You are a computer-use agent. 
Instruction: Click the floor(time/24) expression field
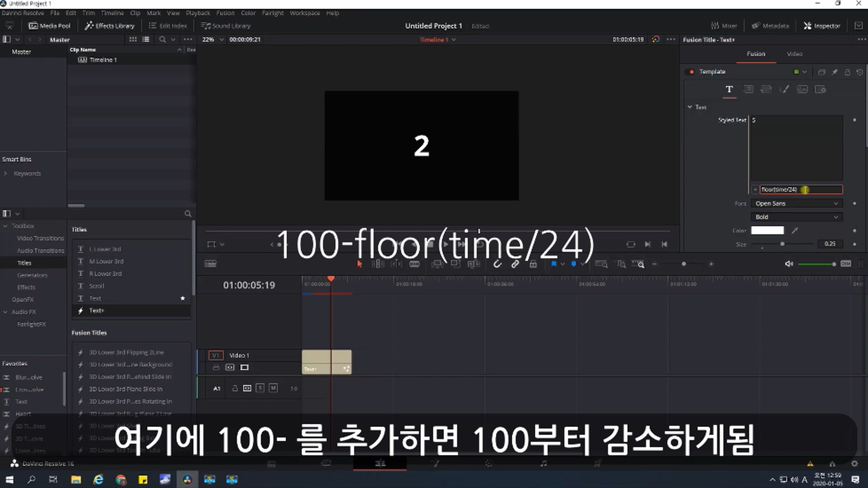[x=801, y=189]
